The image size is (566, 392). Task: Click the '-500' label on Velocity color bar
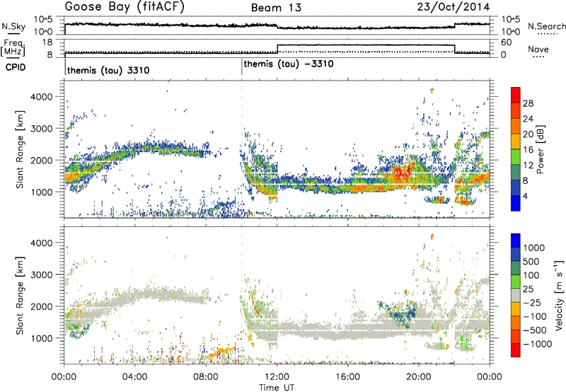click(x=535, y=330)
